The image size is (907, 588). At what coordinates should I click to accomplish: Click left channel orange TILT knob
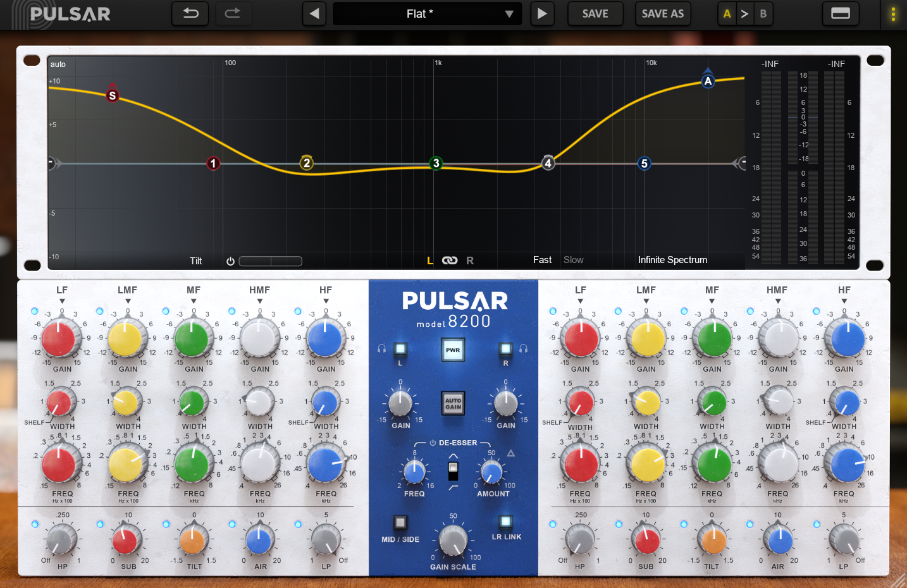[192, 541]
